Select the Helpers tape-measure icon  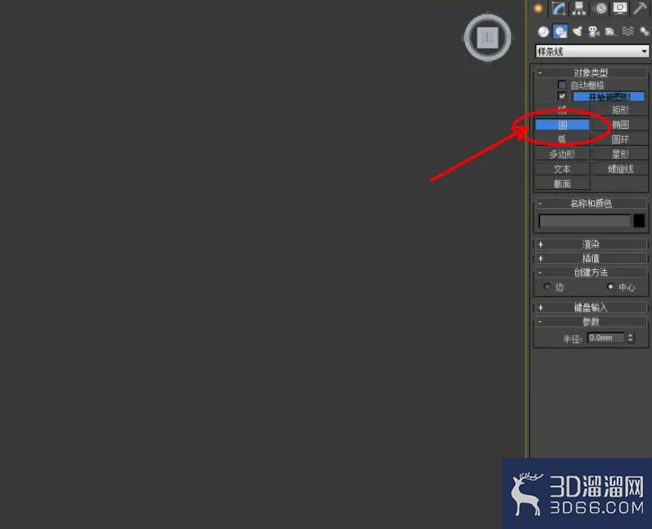(610, 32)
